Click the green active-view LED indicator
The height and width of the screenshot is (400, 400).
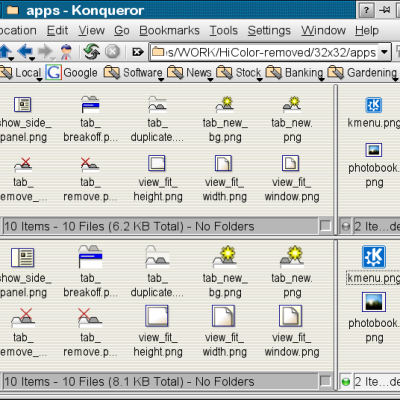(346, 382)
